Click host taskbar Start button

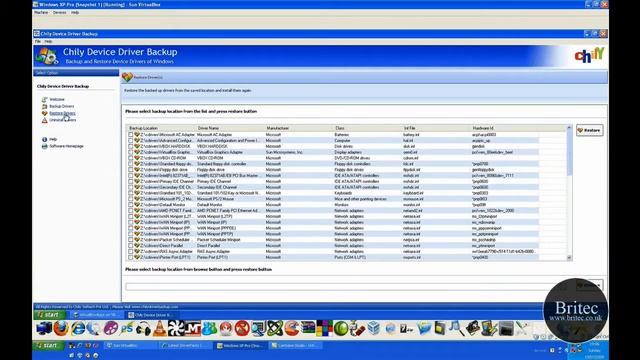point(48,345)
